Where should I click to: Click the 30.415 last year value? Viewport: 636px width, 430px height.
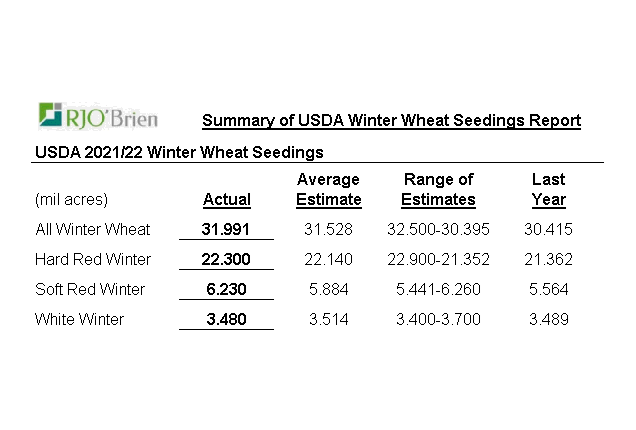[x=548, y=229]
